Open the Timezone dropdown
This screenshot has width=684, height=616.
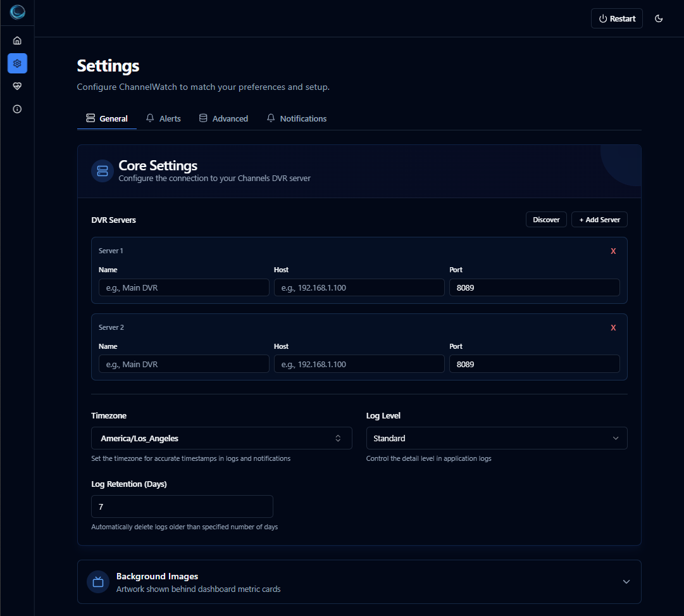pos(221,438)
